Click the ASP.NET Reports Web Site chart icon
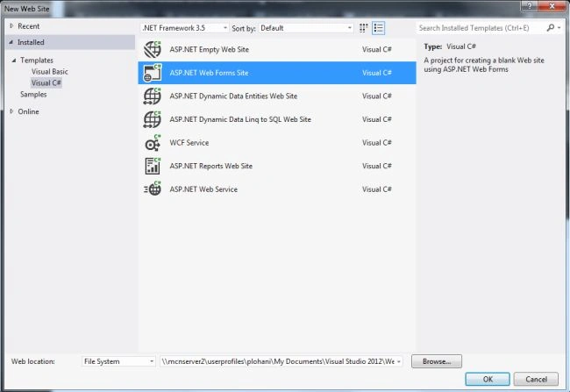This screenshot has width=570, height=392. [x=153, y=166]
